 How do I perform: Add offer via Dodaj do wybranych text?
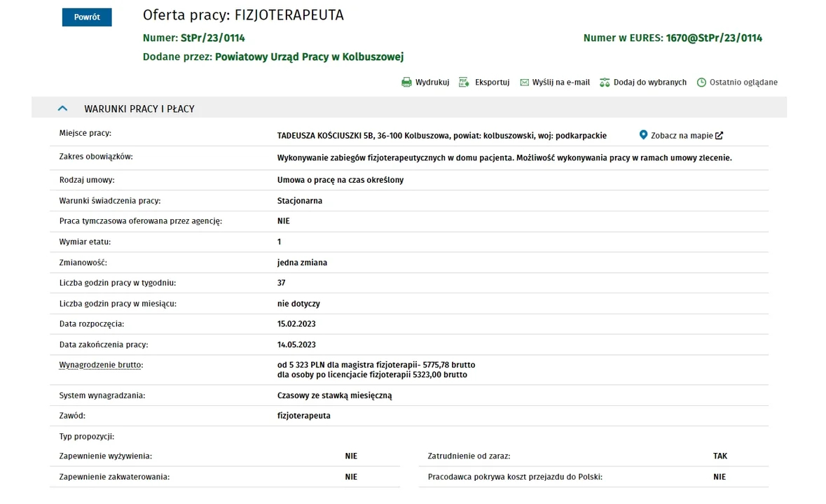(650, 83)
